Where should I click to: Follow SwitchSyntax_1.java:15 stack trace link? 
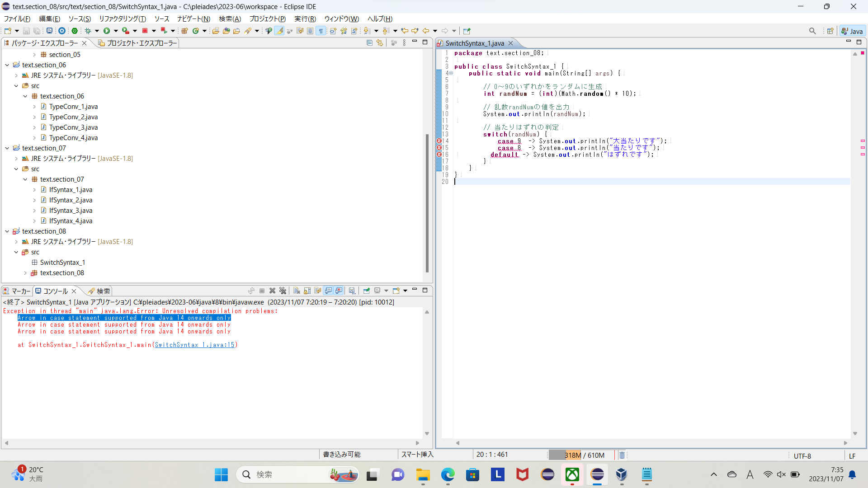pos(194,345)
